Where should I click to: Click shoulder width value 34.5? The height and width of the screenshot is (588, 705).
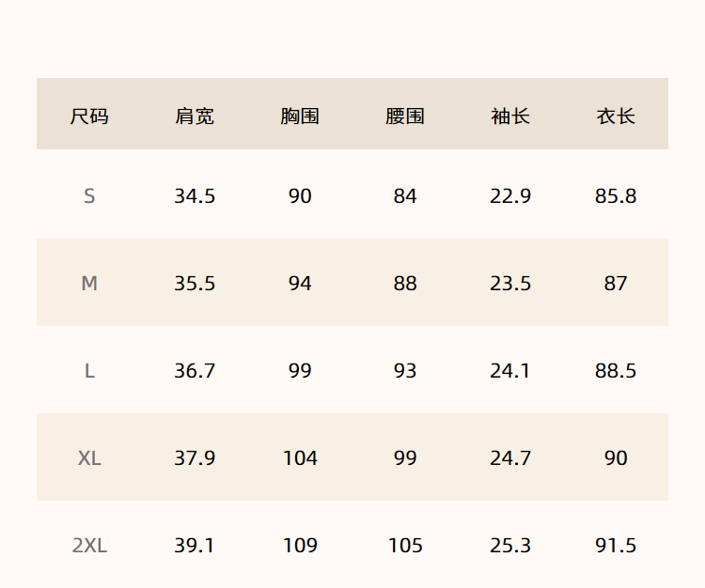point(195,196)
